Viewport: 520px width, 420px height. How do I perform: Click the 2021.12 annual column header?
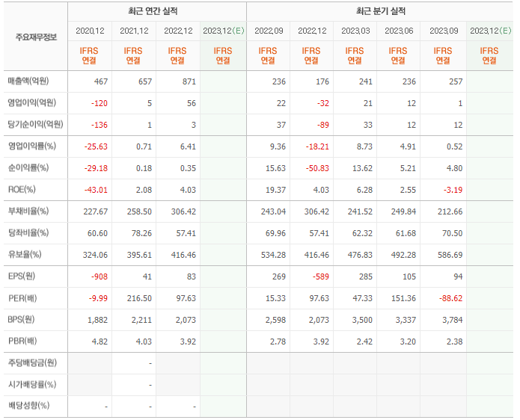(134, 31)
